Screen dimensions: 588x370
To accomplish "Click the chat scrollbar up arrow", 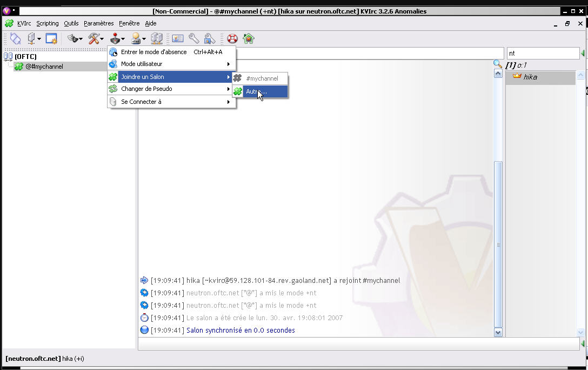I will [498, 74].
